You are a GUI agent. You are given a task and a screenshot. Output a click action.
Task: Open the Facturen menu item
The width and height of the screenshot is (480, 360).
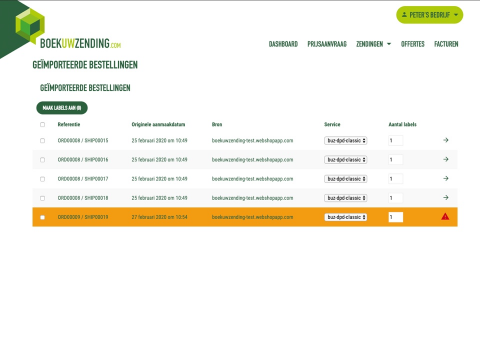[446, 44]
